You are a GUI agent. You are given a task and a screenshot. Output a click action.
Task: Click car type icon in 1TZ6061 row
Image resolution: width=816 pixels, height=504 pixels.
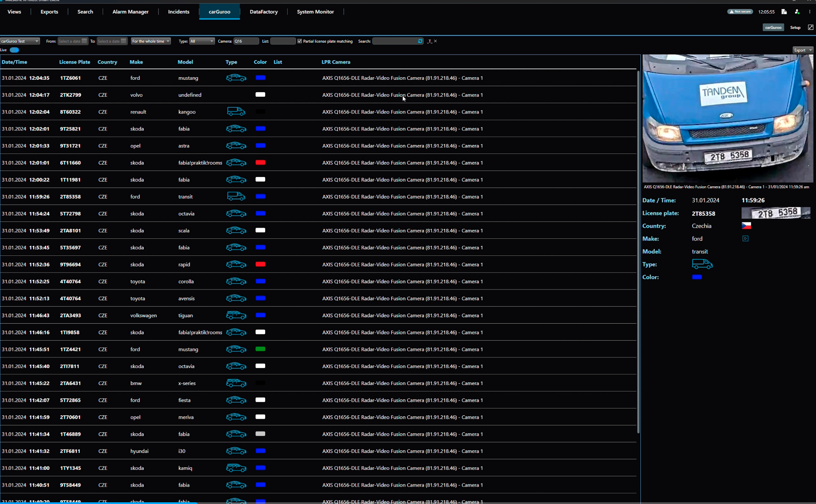click(x=236, y=78)
